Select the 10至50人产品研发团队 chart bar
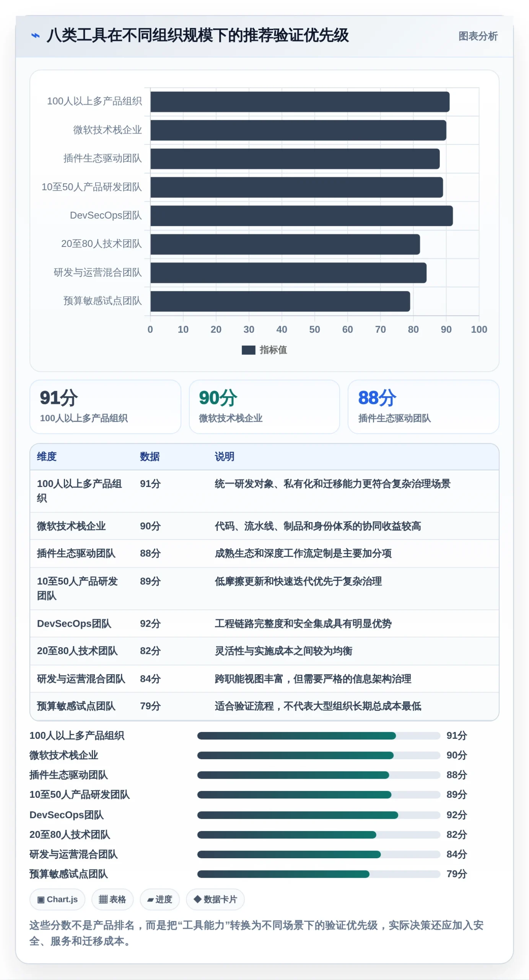The width and height of the screenshot is (529, 980). (x=296, y=187)
